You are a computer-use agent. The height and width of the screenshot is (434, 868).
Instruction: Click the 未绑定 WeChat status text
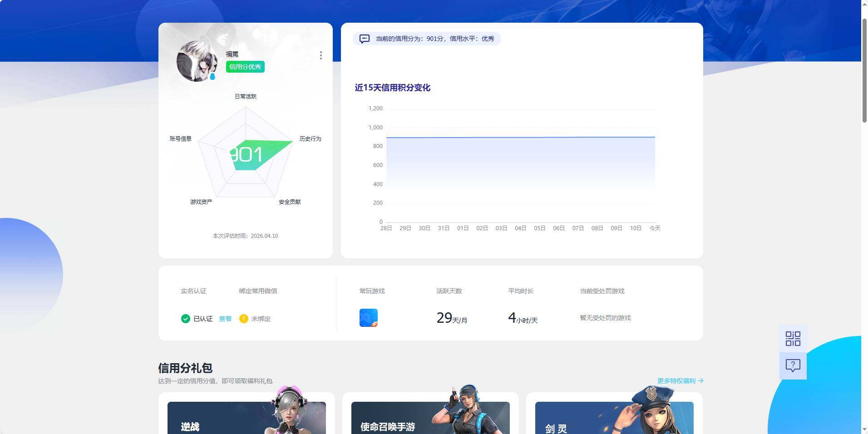click(x=261, y=319)
